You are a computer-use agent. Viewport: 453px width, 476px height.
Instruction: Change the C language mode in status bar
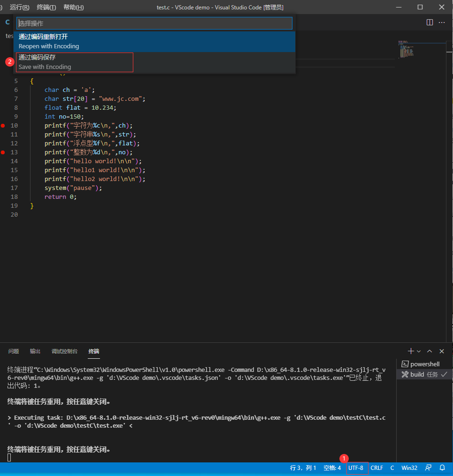(x=392, y=468)
